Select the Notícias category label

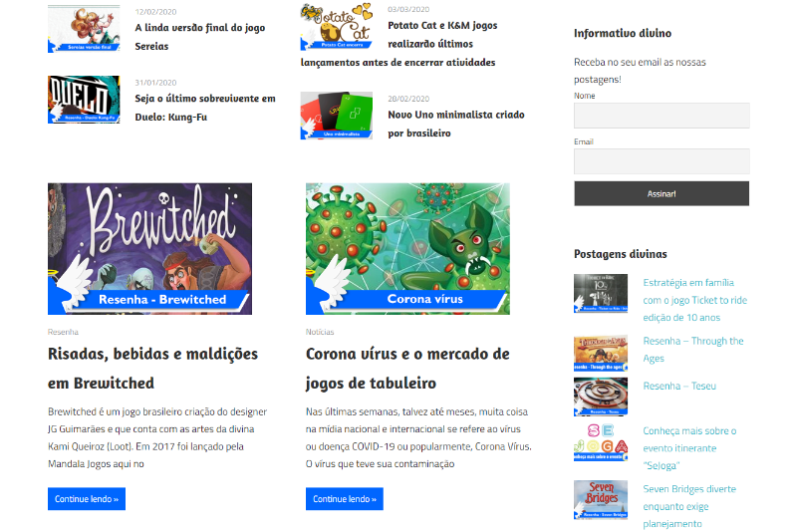click(x=320, y=332)
